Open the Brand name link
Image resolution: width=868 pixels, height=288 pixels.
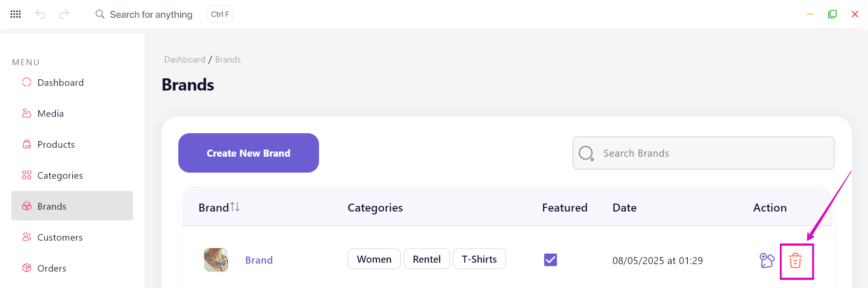click(x=259, y=260)
